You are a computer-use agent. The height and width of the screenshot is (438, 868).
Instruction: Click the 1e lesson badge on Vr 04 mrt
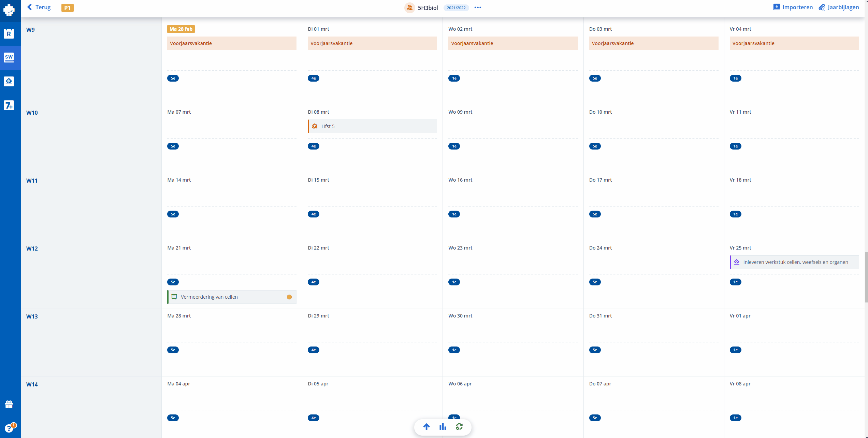point(736,78)
